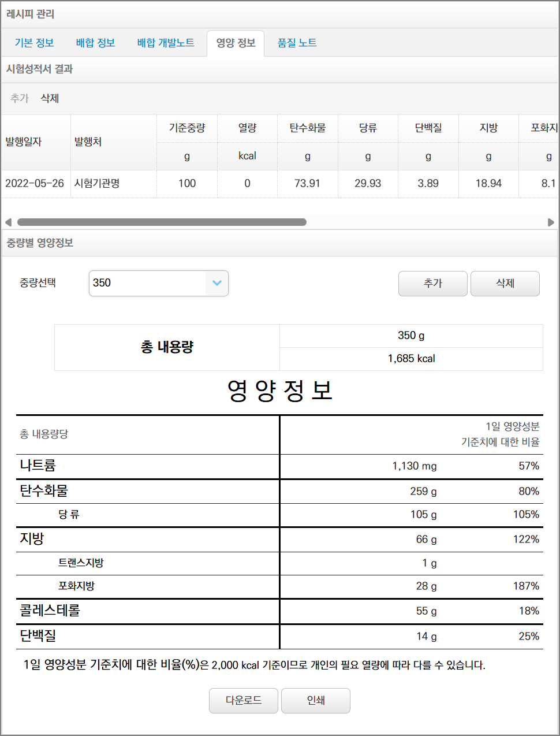Viewport: 560px width, 736px height.
Task: Click the 삭제 button in 중량별 영양정보
Action: point(505,284)
